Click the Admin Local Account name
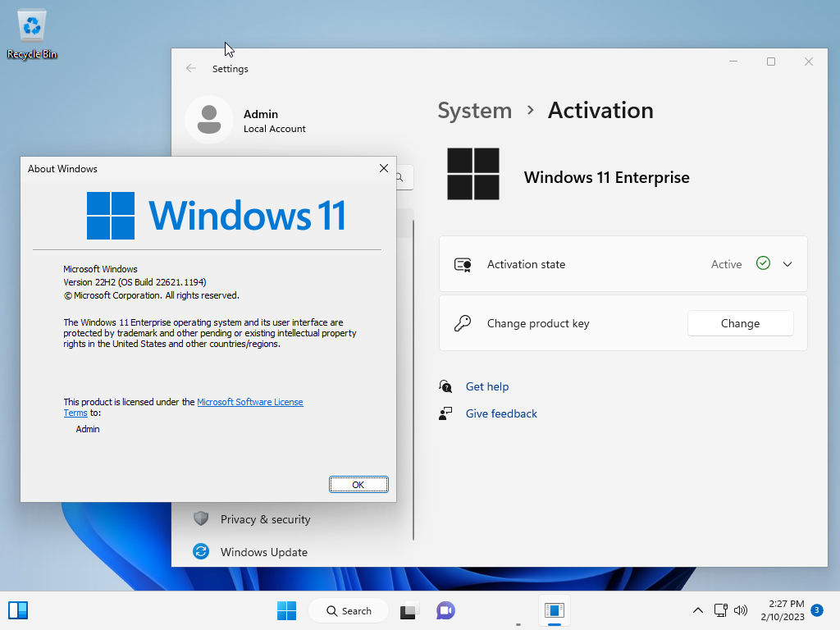840x630 pixels. coord(274,121)
